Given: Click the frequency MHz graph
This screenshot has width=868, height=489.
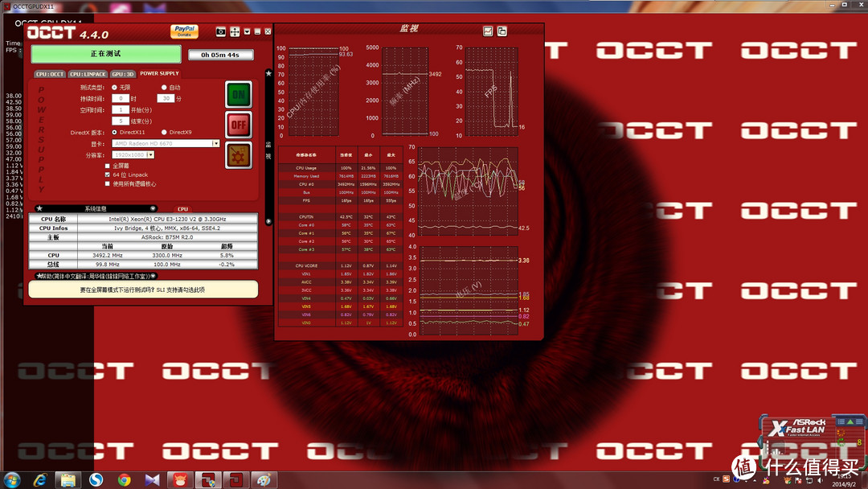Looking at the screenshot, I should pos(404,92).
